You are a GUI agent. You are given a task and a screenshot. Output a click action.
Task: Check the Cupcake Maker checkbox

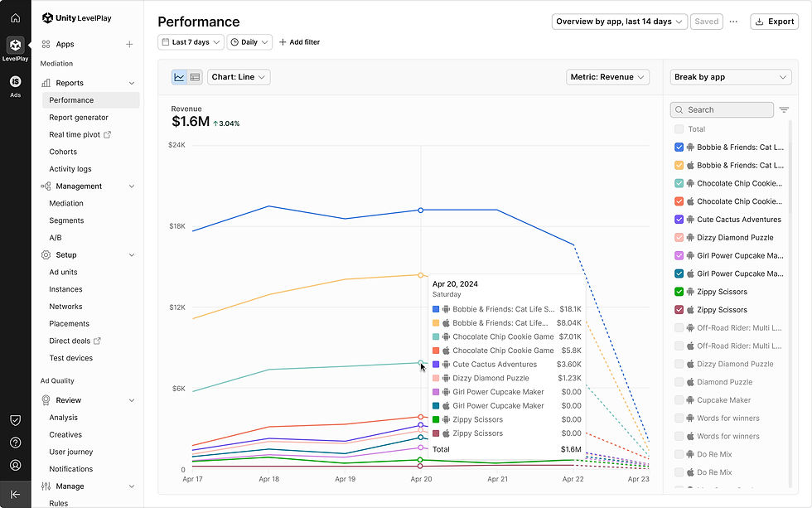[679, 400]
